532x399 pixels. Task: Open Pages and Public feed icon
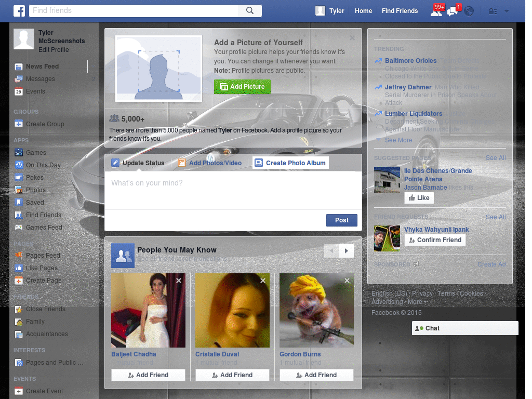click(x=19, y=363)
